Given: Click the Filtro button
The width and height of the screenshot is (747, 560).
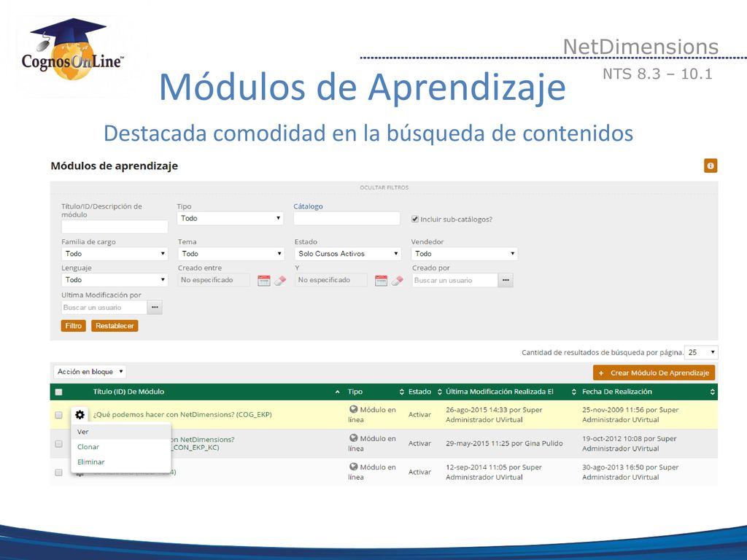Looking at the screenshot, I should point(74,326).
